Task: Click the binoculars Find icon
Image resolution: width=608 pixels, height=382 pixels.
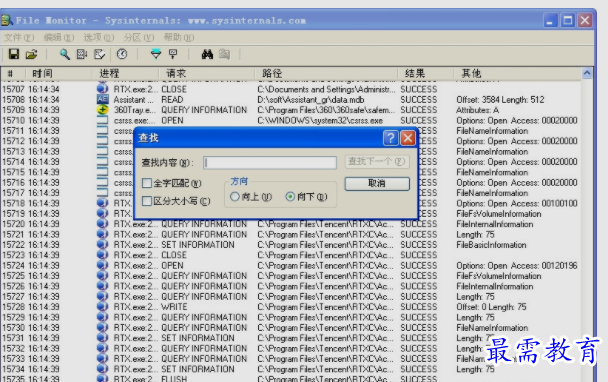Action: [x=207, y=54]
